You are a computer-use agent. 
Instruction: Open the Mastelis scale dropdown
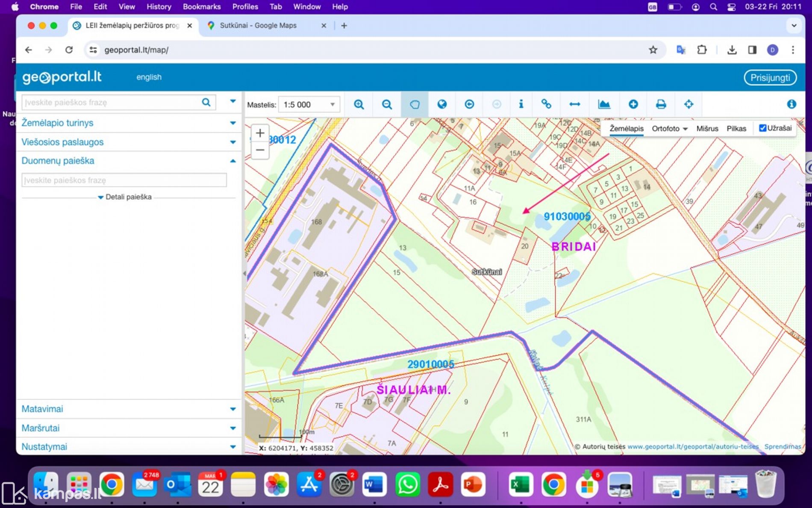click(x=309, y=105)
